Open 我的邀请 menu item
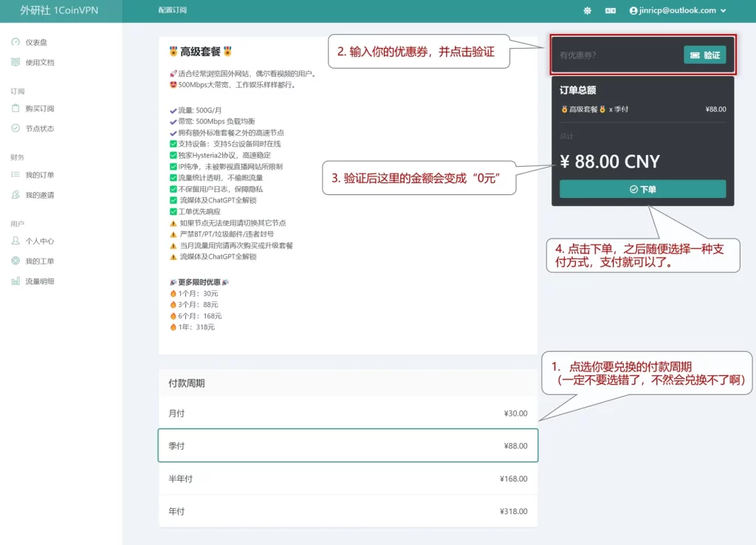The height and width of the screenshot is (545, 756). pos(40,195)
